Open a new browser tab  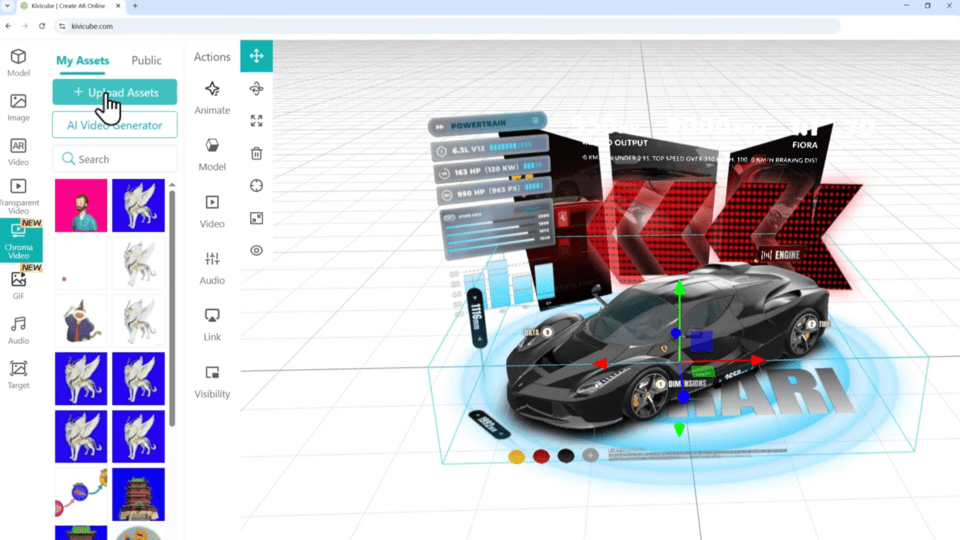click(x=135, y=6)
